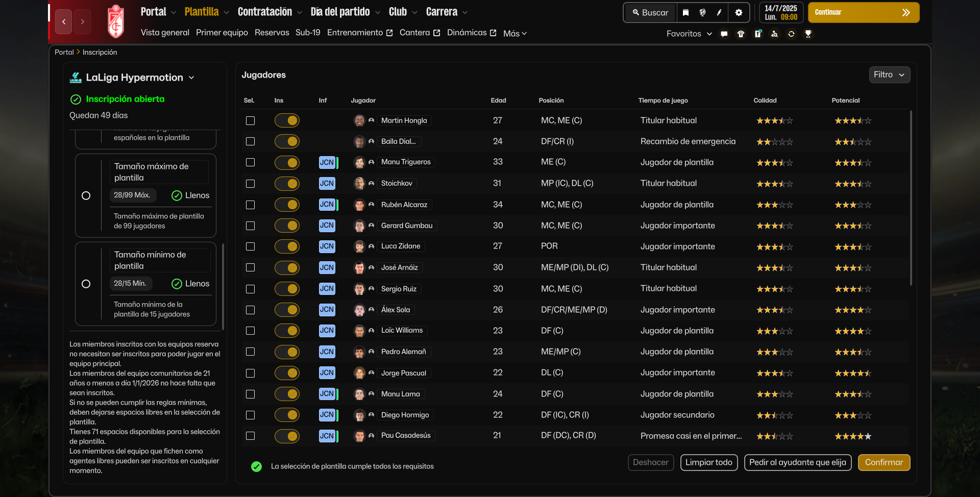Tick the selection checkbox for Martin Hongla
The height and width of the screenshot is (497, 980).
[250, 121]
